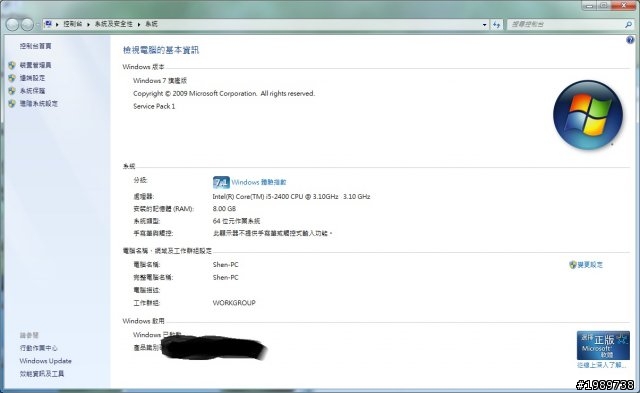
Task: Click Shen-PC in the 完整電腦名稱 row
Action: [x=225, y=277]
